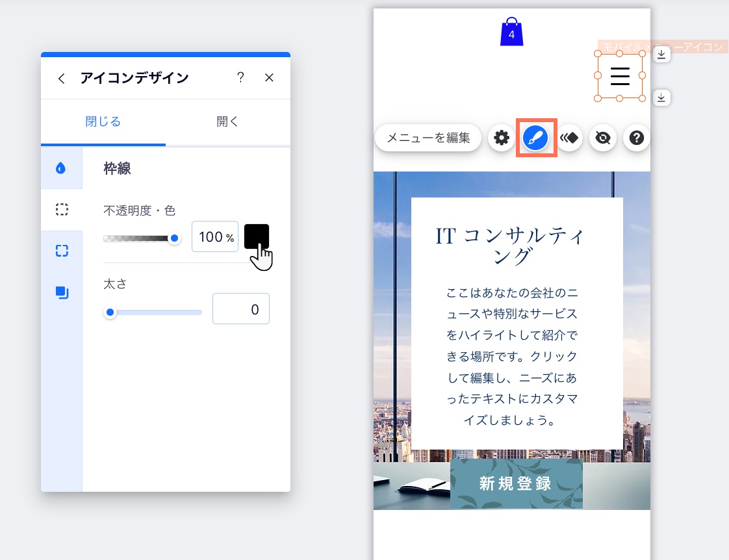Open help for アイコンデザイン panel
Viewport: 729px width, 560px height.
[x=240, y=77]
